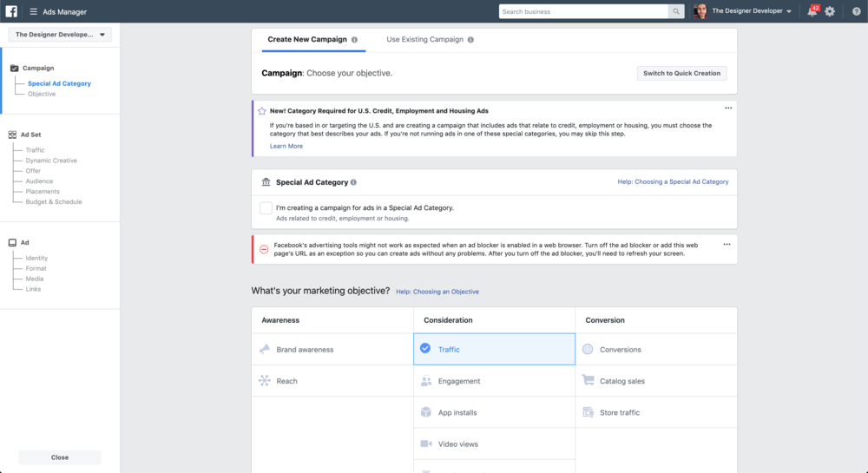The height and width of the screenshot is (473, 868).
Task: Choose the Catalog sales objective
Action: tap(656, 381)
